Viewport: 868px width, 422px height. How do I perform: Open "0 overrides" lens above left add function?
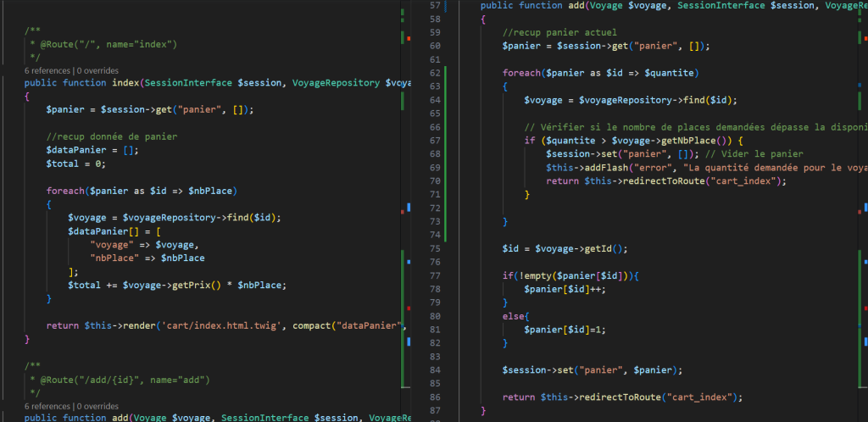97,407
